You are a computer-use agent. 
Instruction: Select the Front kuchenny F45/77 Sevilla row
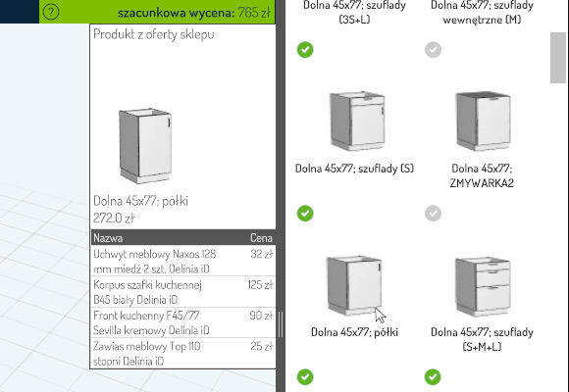(x=182, y=322)
